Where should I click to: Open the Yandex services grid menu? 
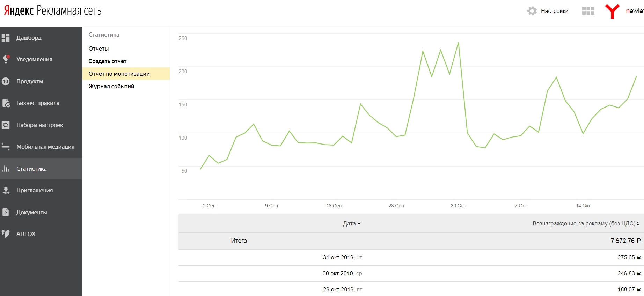click(588, 11)
